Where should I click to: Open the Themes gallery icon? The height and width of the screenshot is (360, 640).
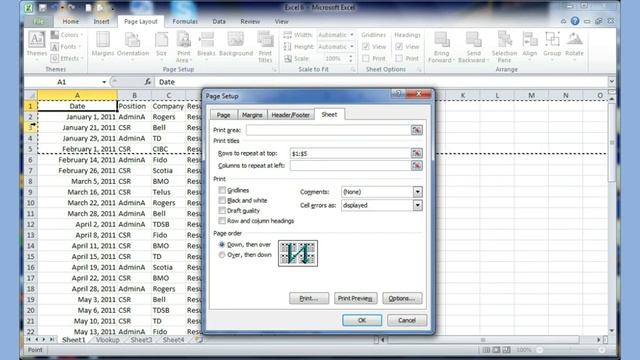click(x=36, y=40)
